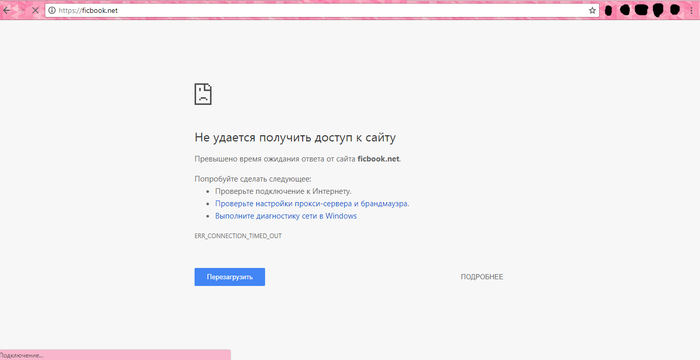The height and width of the screenshot is (360, 700).
Task: Click the blue Перезагрузить button
Action: 229,277
